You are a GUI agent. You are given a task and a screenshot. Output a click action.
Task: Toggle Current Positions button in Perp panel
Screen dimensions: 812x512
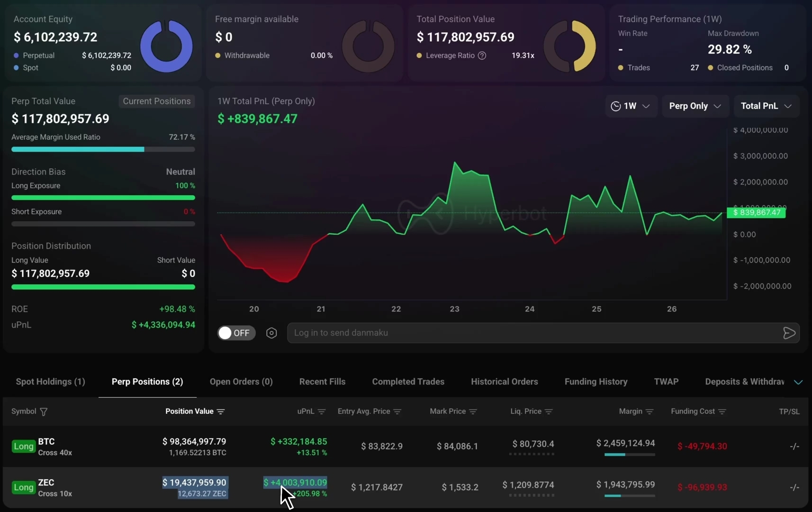tap(157, 101)
